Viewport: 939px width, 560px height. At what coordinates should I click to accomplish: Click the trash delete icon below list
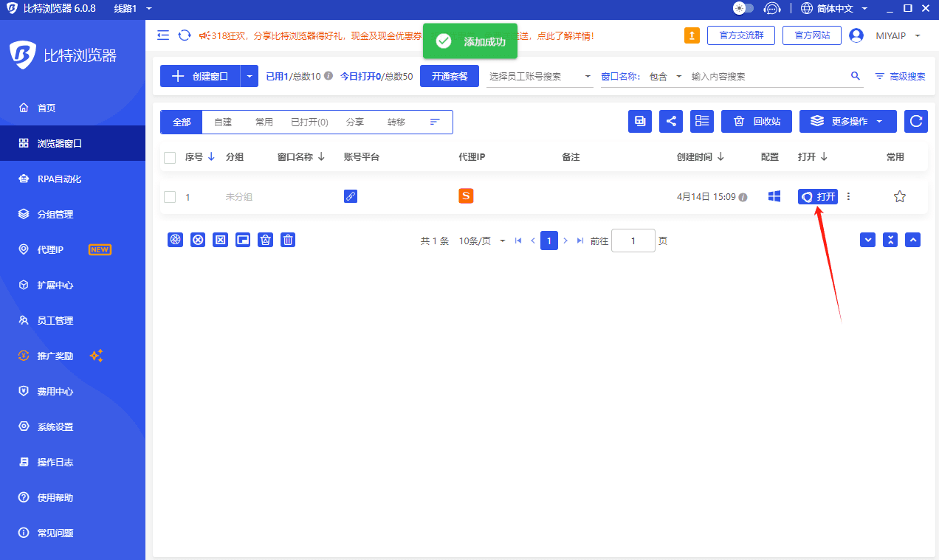[x=288, y=240]
